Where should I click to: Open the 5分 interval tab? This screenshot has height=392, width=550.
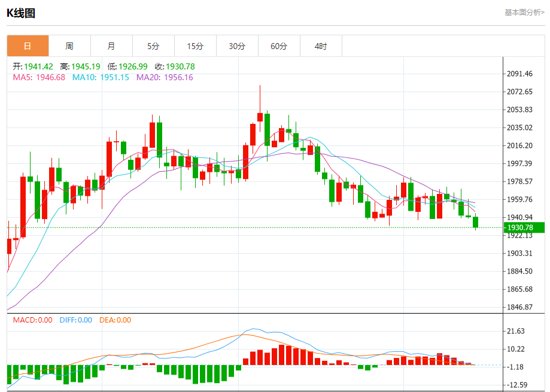(153, 46)
